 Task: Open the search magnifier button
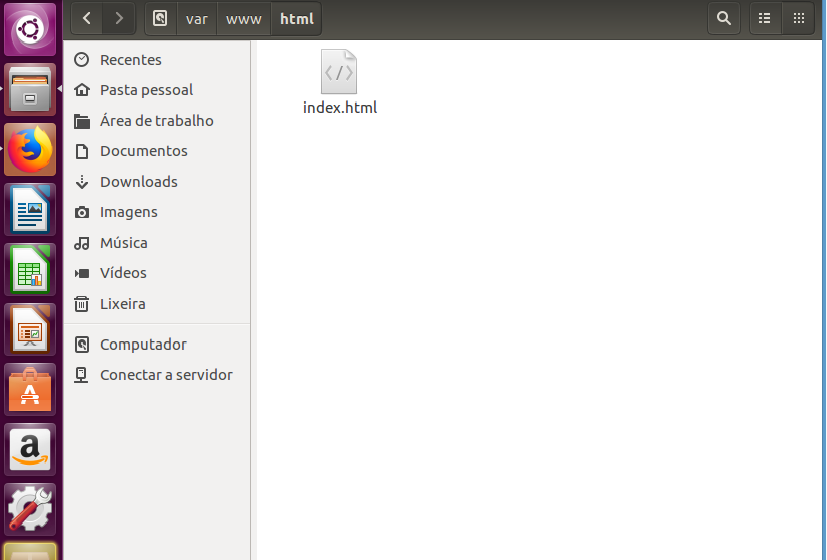point(723,18)
